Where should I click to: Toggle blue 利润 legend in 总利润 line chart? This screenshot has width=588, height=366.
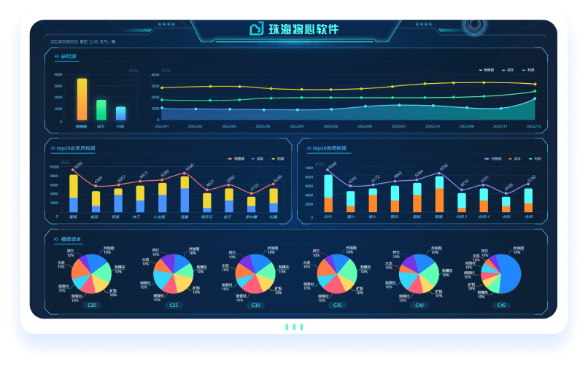[528, 70]
